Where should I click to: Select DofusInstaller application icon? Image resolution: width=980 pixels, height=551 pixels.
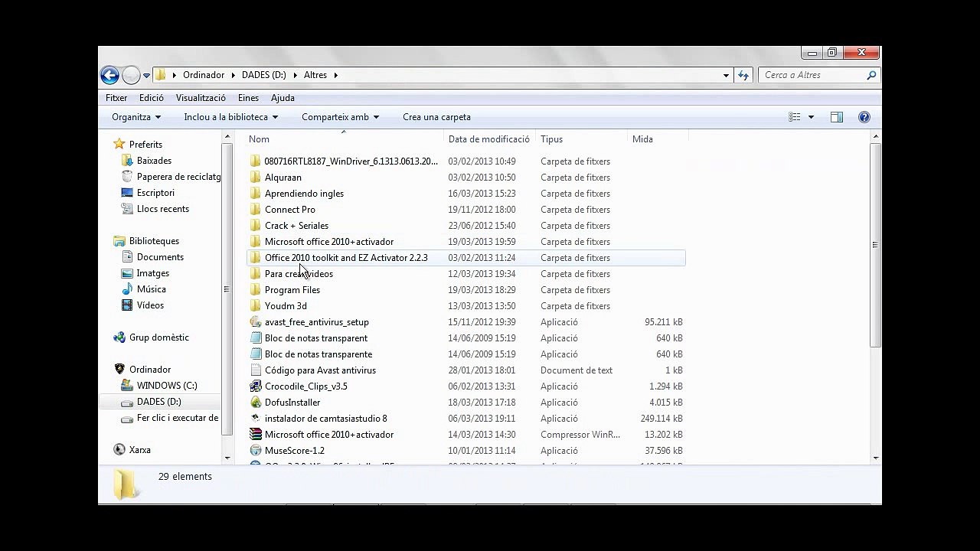(256, 403)
